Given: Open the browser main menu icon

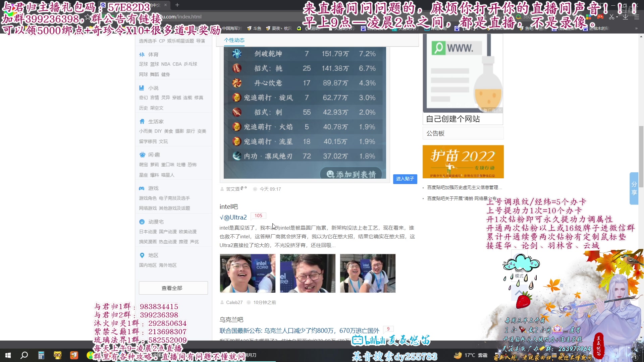Looking at the screenshot, I should click(636, 17).
